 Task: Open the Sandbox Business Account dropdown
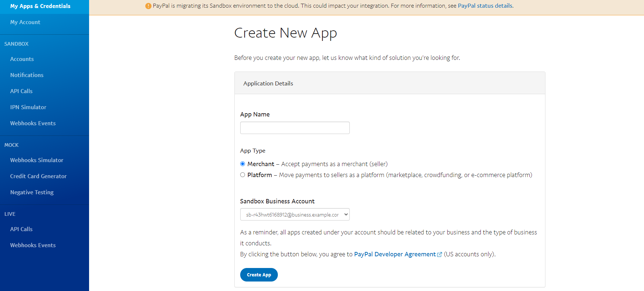[x=295, y=214]
